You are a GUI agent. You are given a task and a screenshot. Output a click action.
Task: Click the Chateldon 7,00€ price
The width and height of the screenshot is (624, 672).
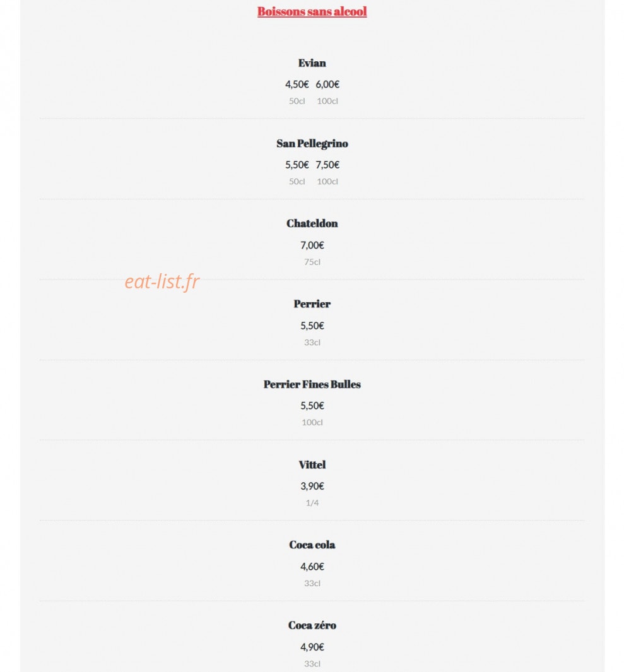[312, 245]
